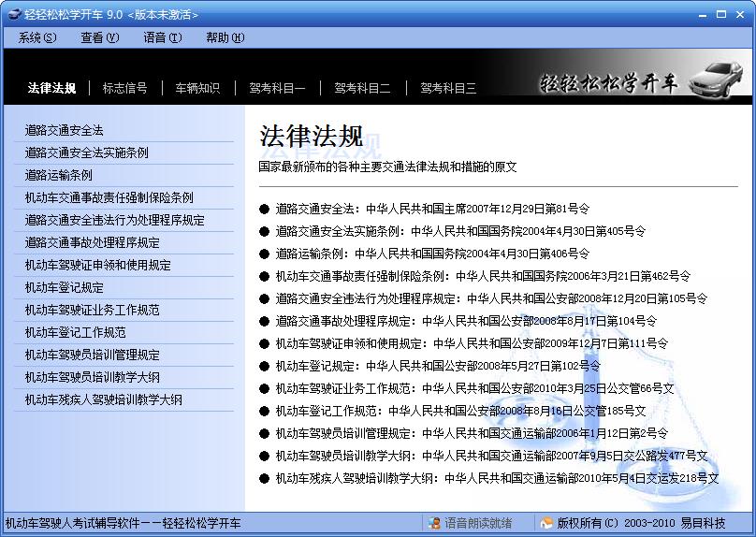This screenshot has height=537, width=756.
Task: Click the content line mentioning 第111号令
Action: coord(472,343)
